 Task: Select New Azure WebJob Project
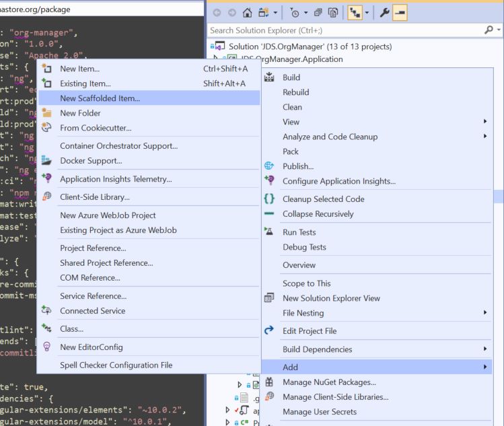pyautogui.click(x=149, y=215)
